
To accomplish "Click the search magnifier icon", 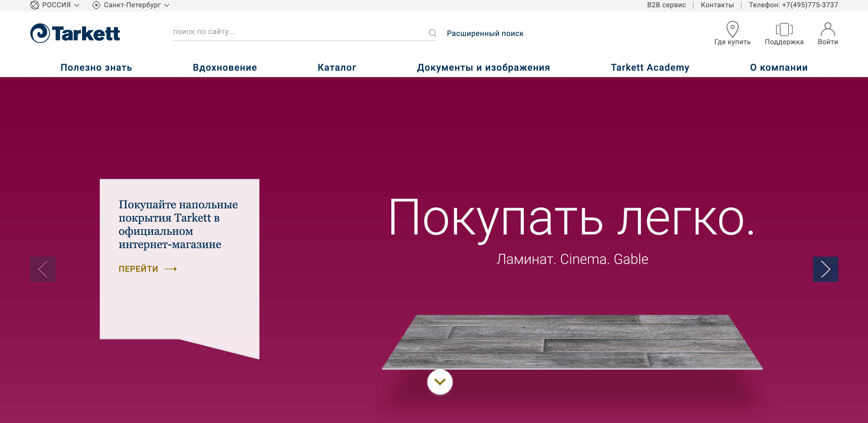I will pos(432,33).
